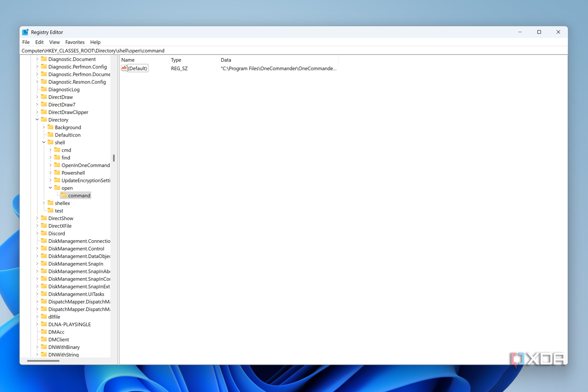
Task: Expand the Powershell key
Action: click(51, 172)
